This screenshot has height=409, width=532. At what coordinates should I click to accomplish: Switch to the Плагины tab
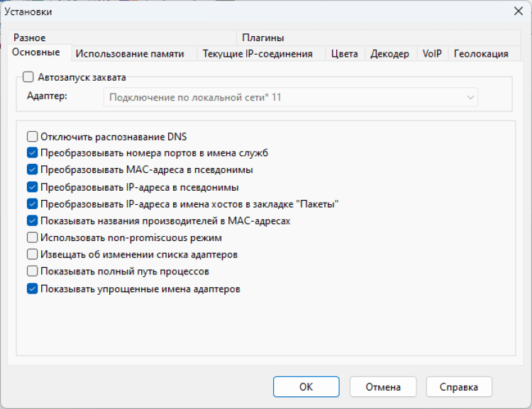[x=262, y=38]
